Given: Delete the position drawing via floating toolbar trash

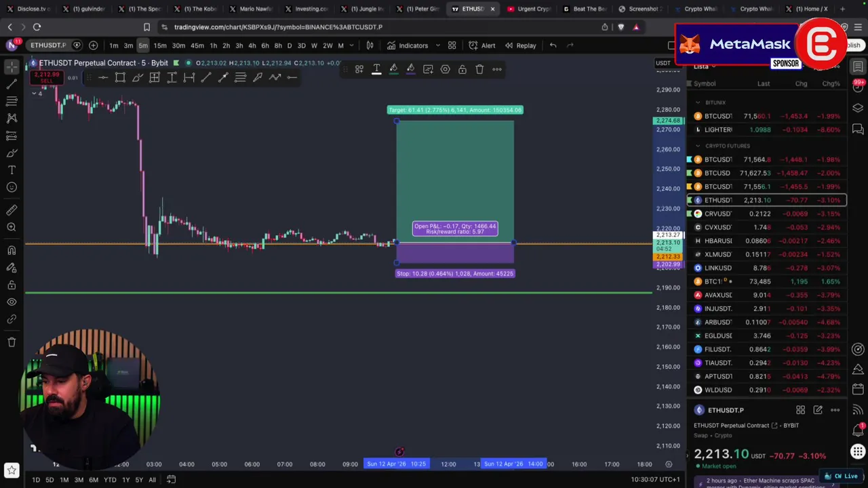Looking at the screenshot, I should [479, 69].
